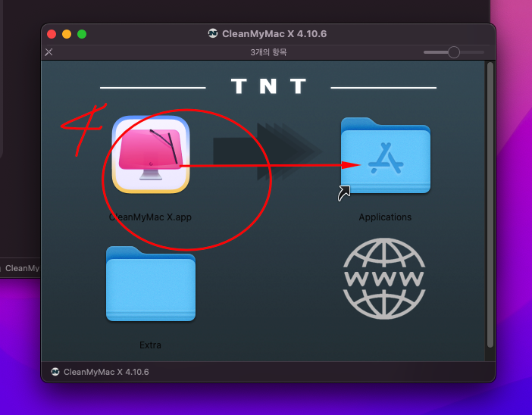The width and height of the screenshot is (532, 415).
Task: Close the CleanMyMac X window
Action: [52, 34]
